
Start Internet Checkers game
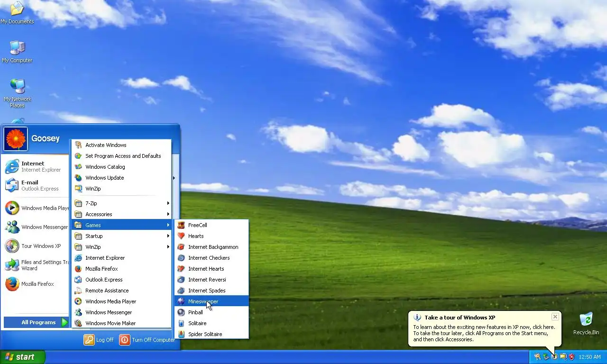(212, 258)
